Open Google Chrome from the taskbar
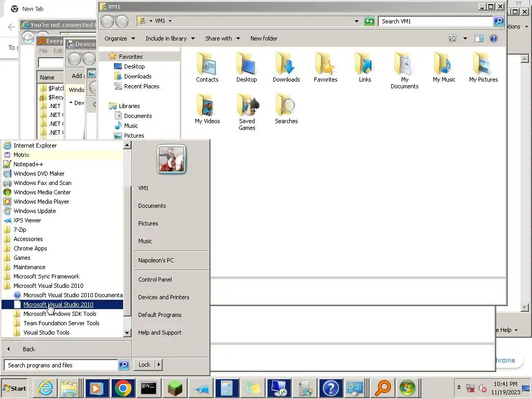Image resolution: width=532 pixels, height=399 pixels. click(x=123, y=388)
